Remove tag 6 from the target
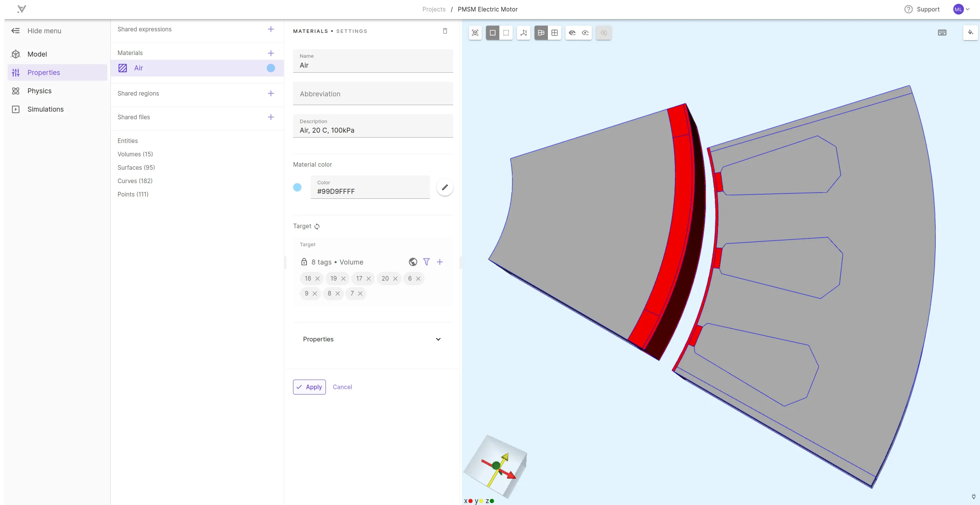 coord(418,279)
